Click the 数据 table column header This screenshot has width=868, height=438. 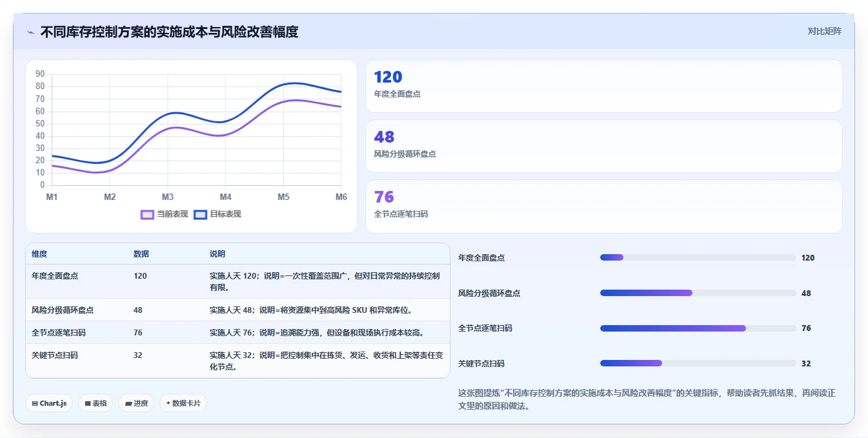(141, 254)
